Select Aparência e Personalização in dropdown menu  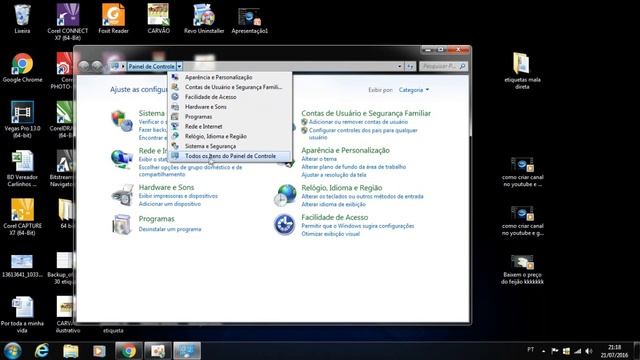pyautogui.click(x=230, y=77)
